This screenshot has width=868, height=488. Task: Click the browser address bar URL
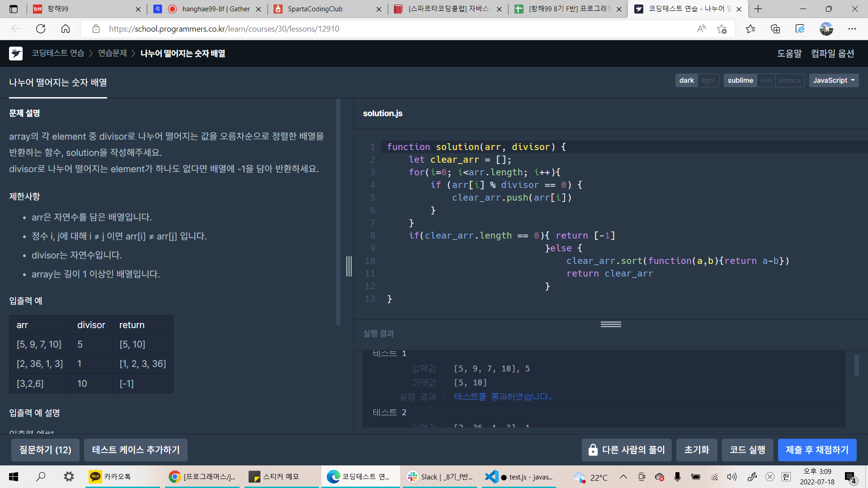click(x=224, y=29)
